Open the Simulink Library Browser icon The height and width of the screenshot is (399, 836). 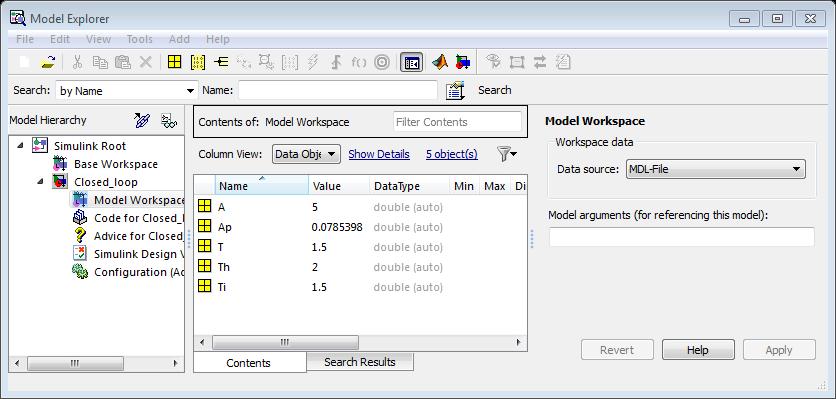pyautogui.click(x=463, y=62)
